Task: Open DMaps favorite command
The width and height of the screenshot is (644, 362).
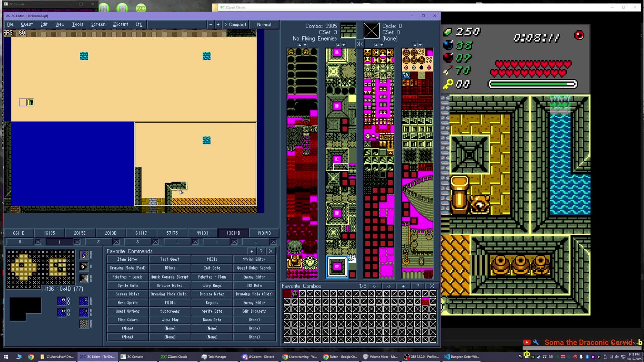Action: tap(170, 268)
